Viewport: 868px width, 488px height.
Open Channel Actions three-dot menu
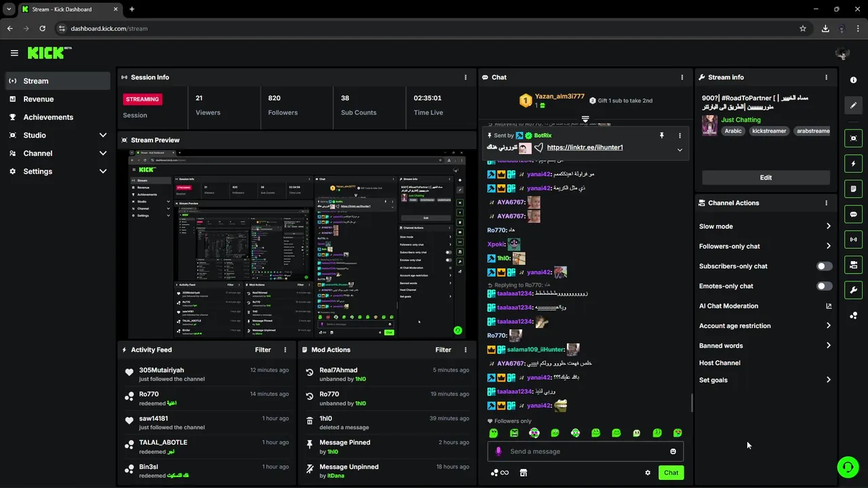pos(826,203)
